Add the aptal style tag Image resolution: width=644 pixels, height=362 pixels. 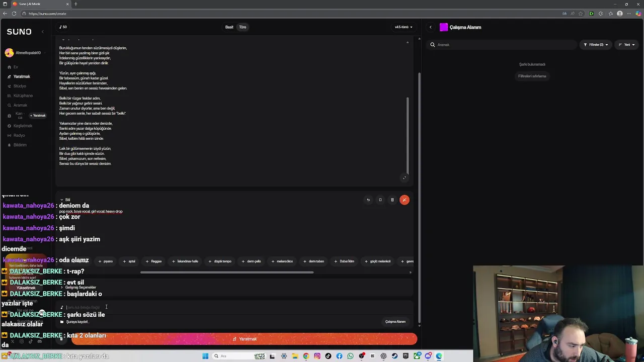129,261
